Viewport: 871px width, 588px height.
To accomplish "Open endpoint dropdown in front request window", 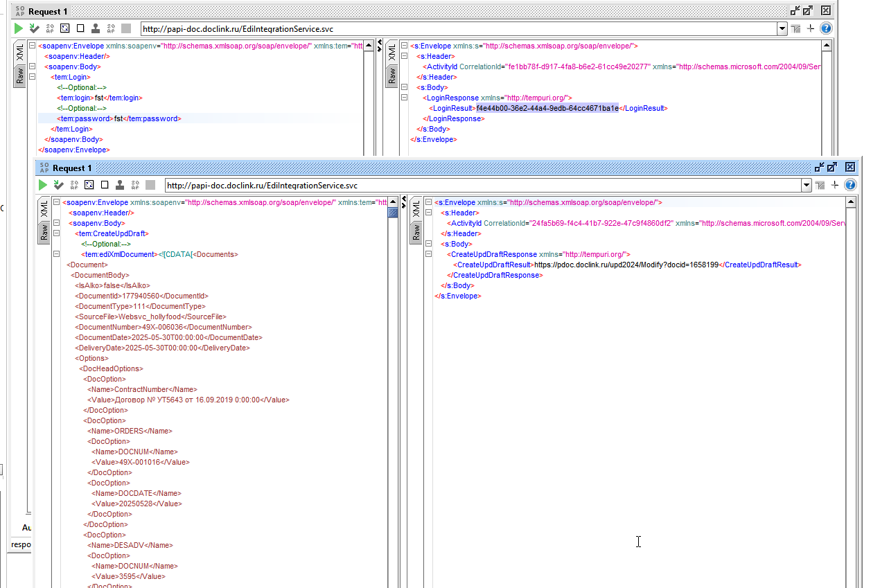I will (807, 185).
